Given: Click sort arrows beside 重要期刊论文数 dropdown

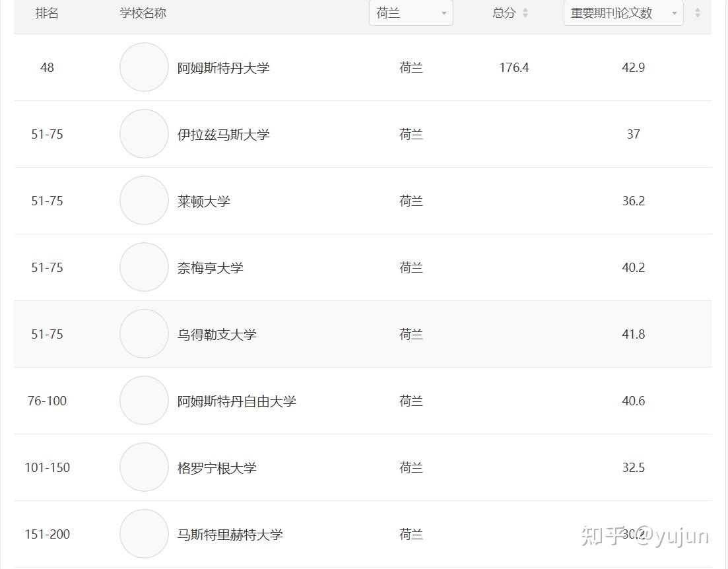Looking at the screenshot, I should (x=698, y=13).
